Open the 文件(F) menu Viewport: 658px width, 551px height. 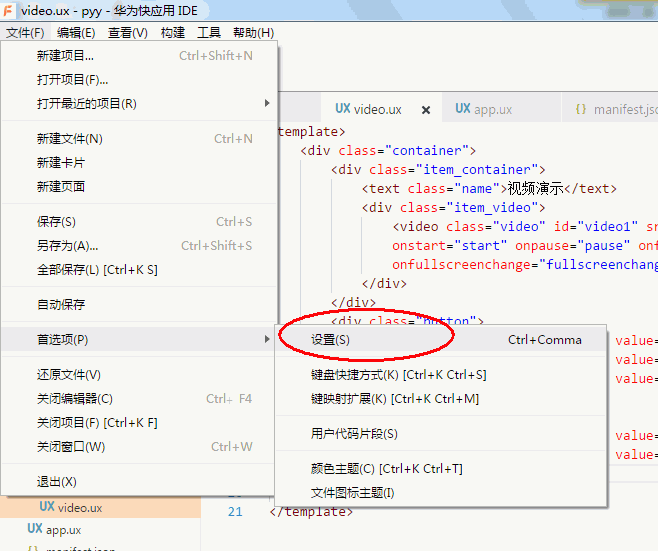tap(25, 33)
